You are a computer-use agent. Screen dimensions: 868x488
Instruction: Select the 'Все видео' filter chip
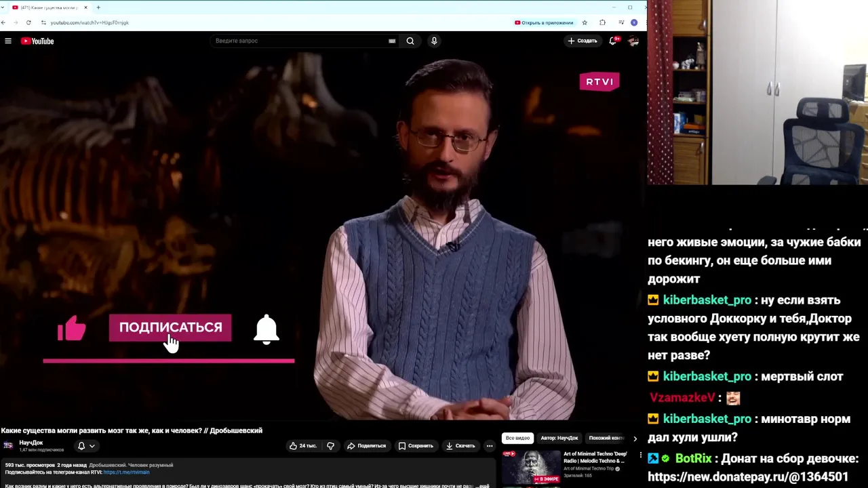[517, 439]
